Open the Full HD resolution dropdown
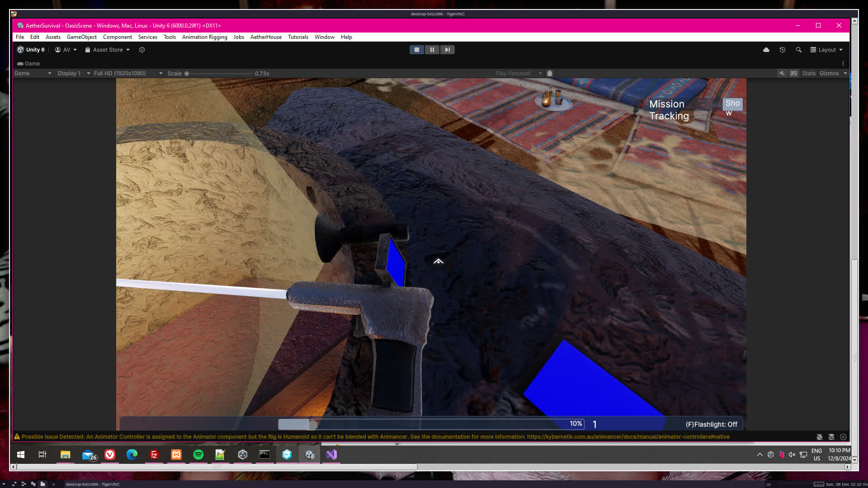 click(x=128, y=73)
